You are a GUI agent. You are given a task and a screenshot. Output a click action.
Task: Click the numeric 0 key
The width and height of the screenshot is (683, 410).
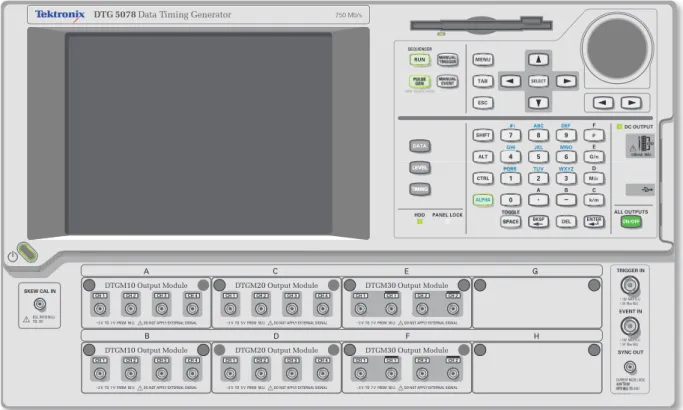tap(511, 200)
